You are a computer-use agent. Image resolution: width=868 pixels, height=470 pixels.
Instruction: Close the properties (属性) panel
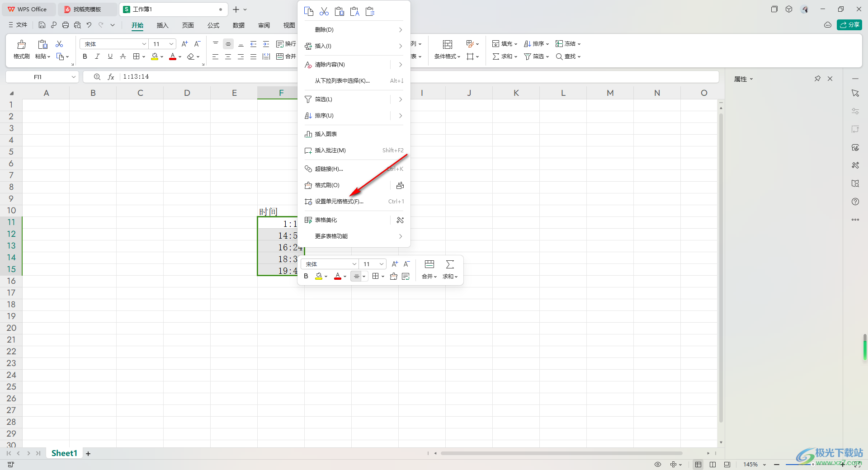click(830, 79)
